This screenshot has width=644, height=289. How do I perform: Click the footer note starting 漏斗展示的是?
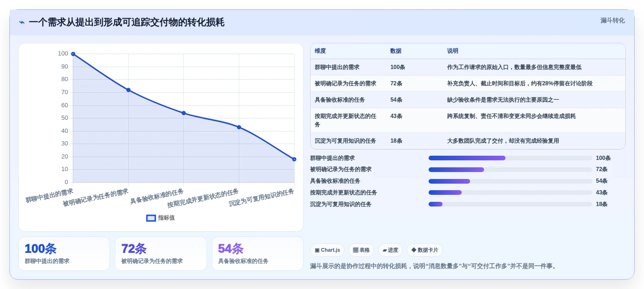pyautogui.click(x=434, y=266)
